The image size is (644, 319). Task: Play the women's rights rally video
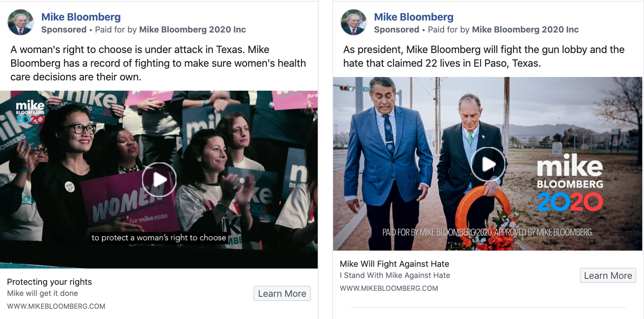pyautogui.click(x=159, y=180)
